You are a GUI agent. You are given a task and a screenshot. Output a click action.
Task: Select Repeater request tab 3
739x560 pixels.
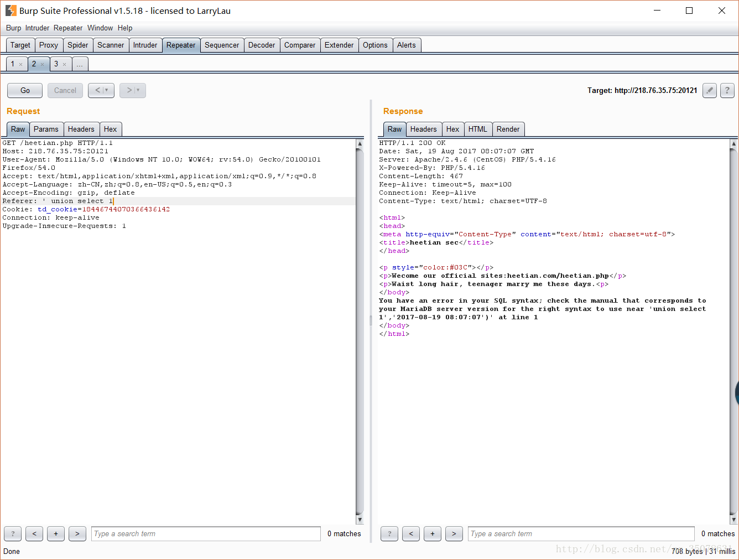point(56,64)
